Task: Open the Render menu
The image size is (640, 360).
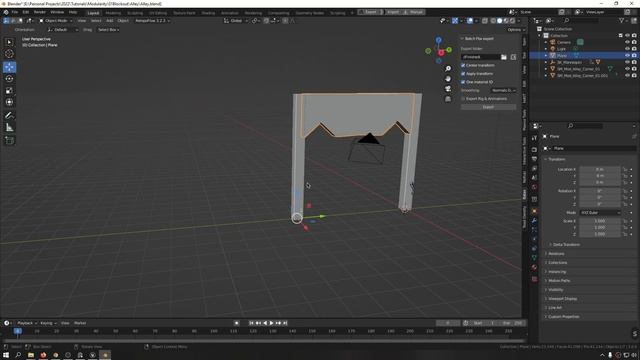Action: pyautogui.click(x=40, y=12)
